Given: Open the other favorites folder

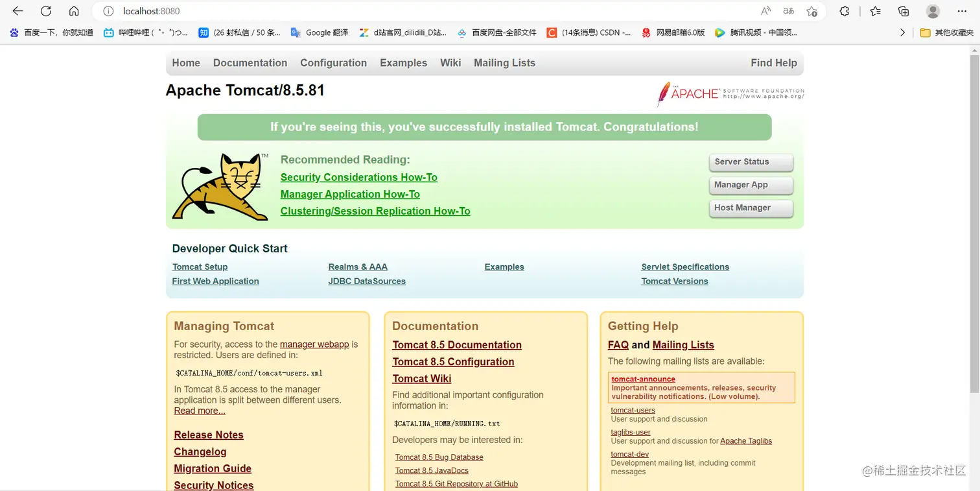Looking at the screenshot, I should click(x=946, y=32).
